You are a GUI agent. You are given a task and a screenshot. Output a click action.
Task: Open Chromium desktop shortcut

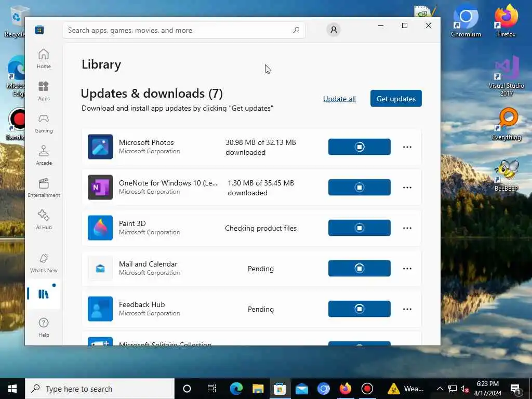(x=466, y=20)
